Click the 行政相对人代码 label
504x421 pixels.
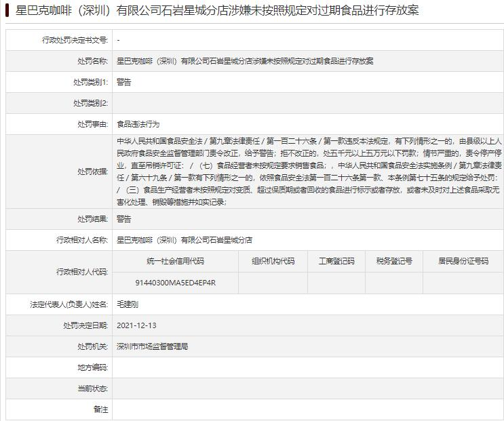pyautogui.click(x=82, y=272)
